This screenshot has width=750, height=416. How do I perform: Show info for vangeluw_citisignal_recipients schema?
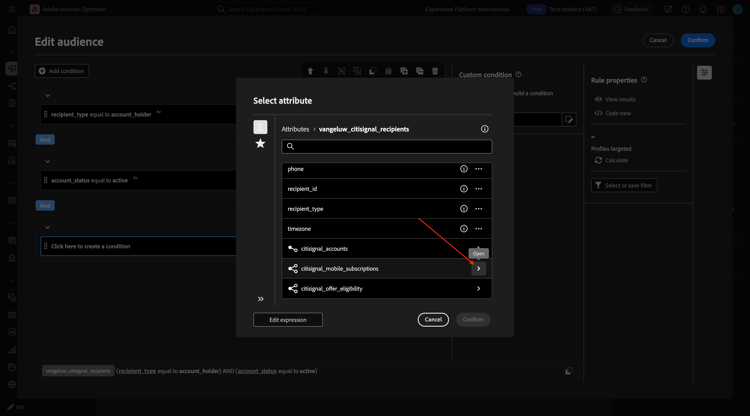click(485, 129)
